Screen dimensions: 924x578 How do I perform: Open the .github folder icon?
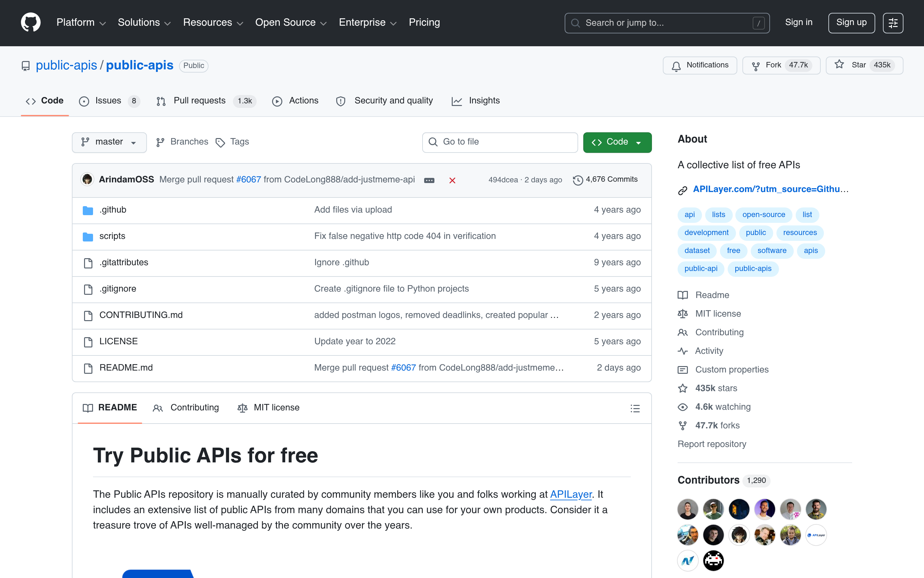click(x=88, y=210)
